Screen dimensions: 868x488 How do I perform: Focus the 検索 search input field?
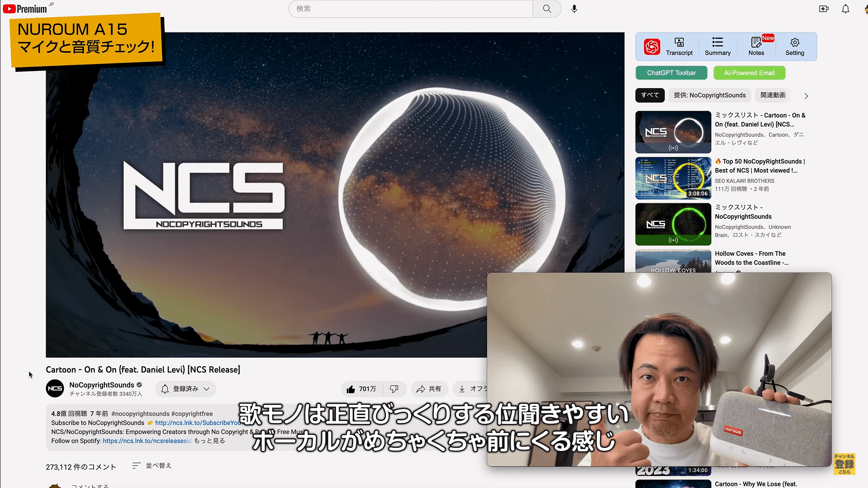(410, 9)
